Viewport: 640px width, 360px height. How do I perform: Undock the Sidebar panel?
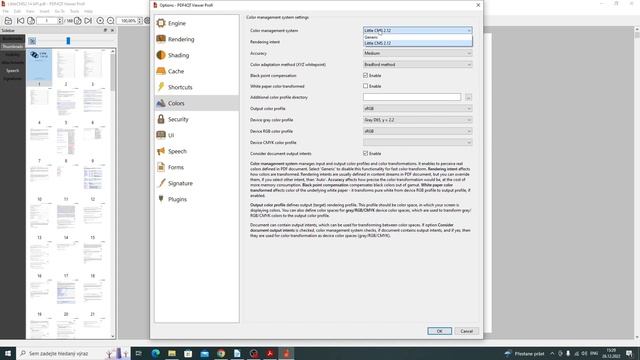tap(105, 30)
